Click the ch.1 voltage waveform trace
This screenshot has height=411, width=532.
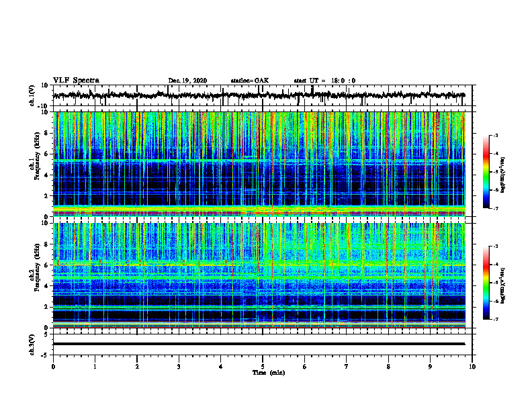(259, 95)
